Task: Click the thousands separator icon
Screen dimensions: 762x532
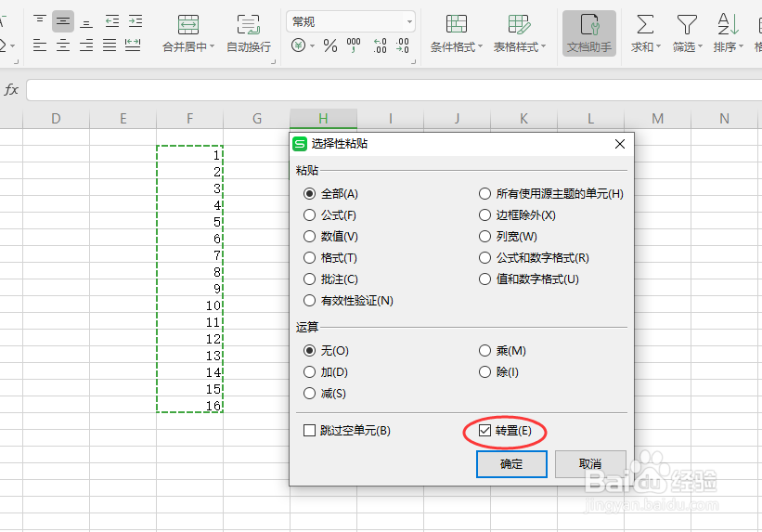Action: coord(354,45)
